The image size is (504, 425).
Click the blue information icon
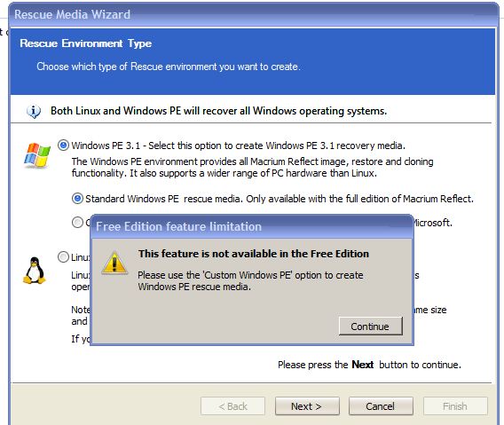coord(34,112)
